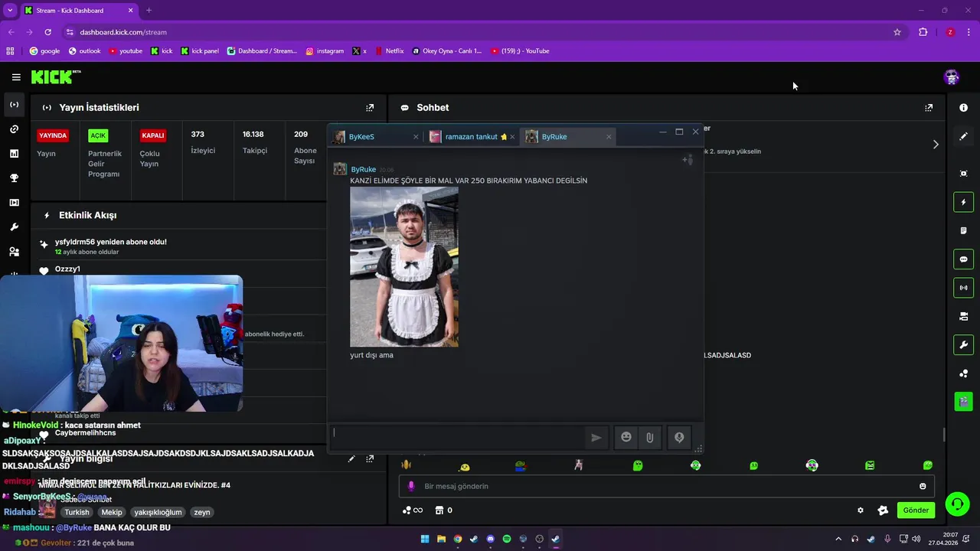The image size is (980, 551).
Task: Close the ByRuke chat tab
Action: click(x=609, y=137)
